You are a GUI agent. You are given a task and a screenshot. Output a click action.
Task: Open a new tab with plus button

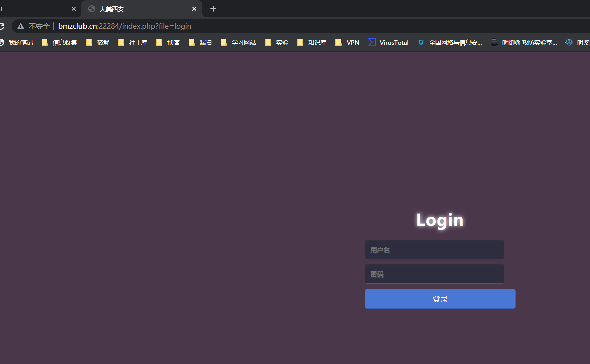coord(213,9)
